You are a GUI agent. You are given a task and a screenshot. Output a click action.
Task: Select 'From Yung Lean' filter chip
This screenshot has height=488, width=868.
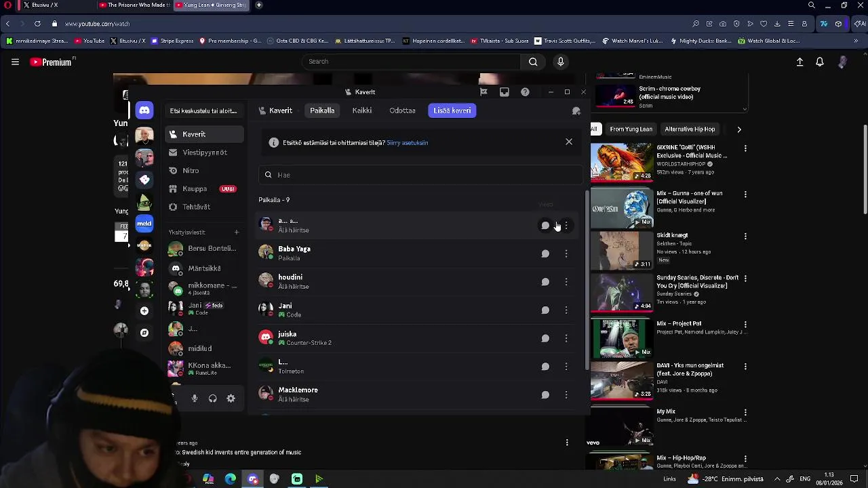(x=631, y=129)
